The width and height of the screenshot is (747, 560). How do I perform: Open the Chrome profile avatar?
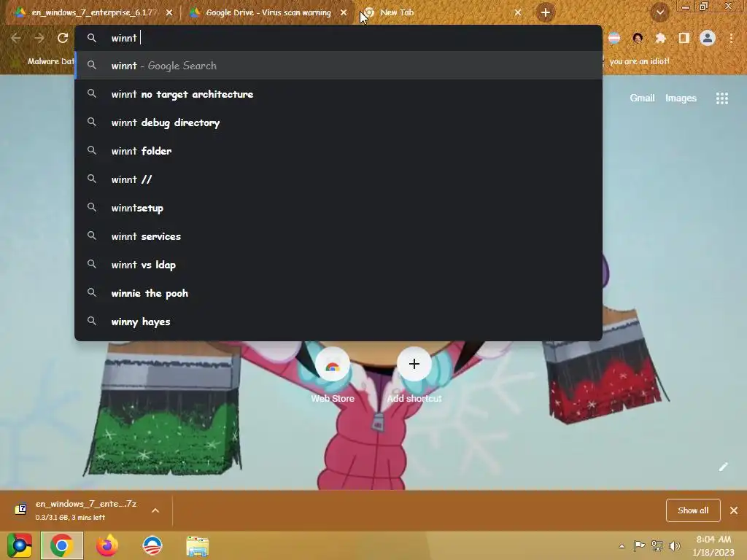pyautogui.click(x=708, y=38)
